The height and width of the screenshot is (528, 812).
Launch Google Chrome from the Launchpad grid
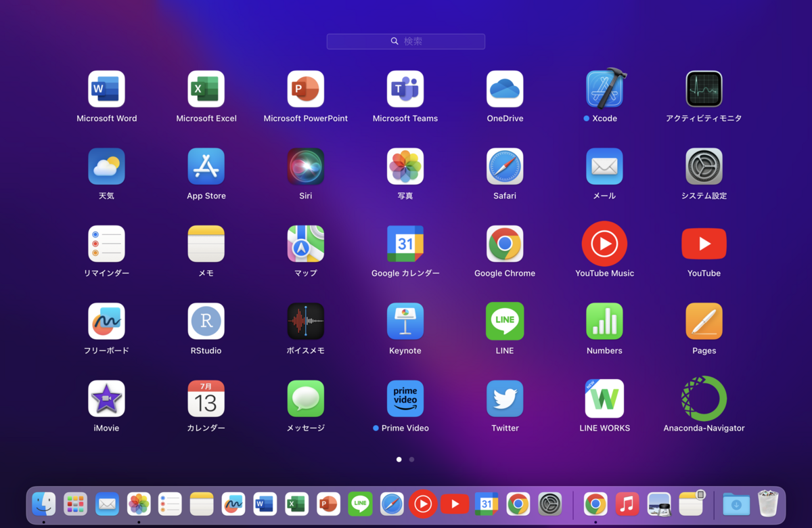coord(505,244)
